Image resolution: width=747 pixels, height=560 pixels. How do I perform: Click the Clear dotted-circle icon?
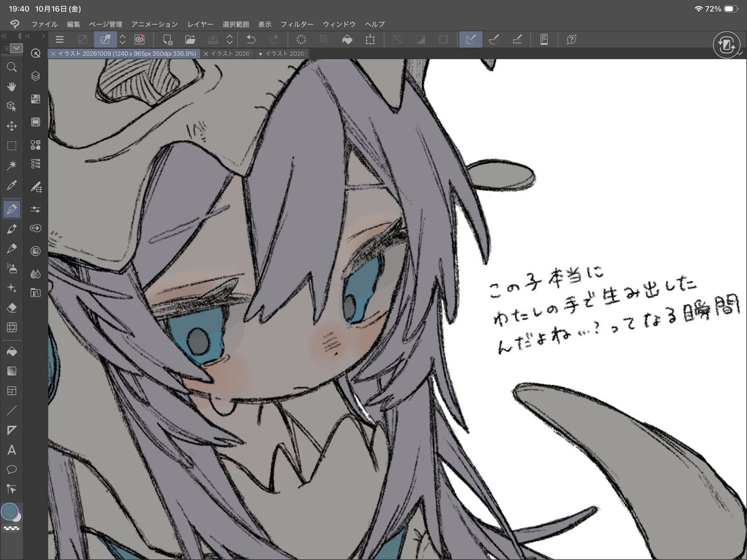tap(301, 39)
